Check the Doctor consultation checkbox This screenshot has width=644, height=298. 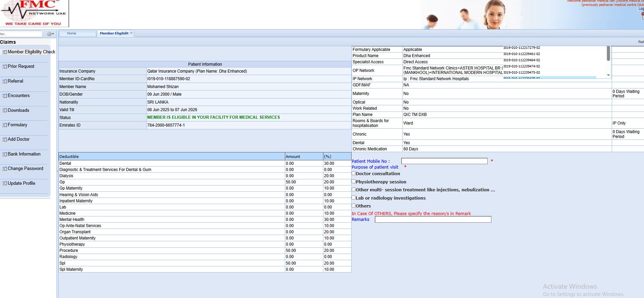pos(354,173)
